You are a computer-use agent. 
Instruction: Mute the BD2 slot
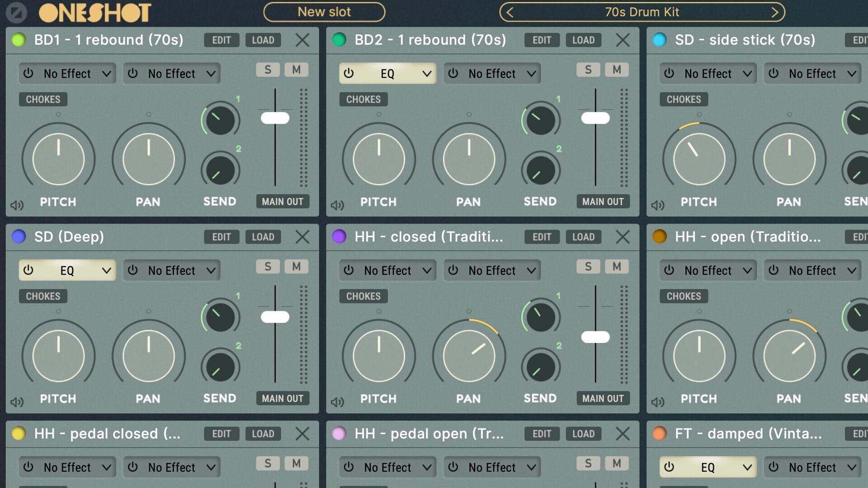pyautogui.click(x=617, y=70)
